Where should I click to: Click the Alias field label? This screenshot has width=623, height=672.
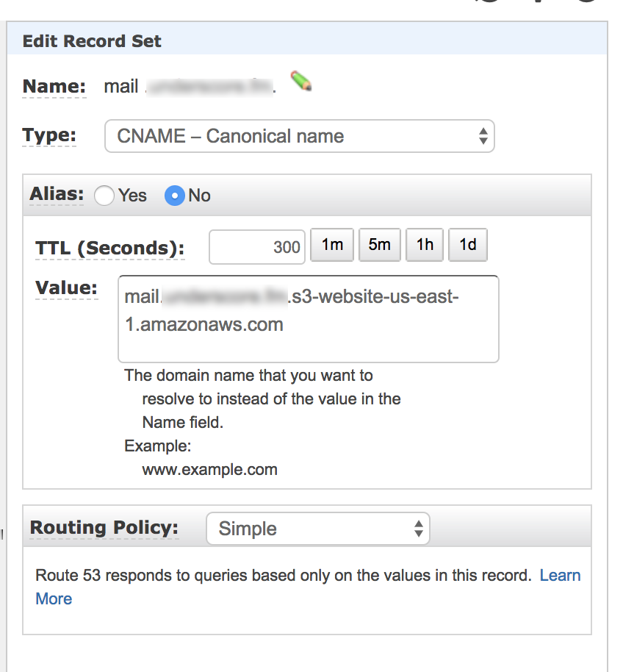pos(57,193)
